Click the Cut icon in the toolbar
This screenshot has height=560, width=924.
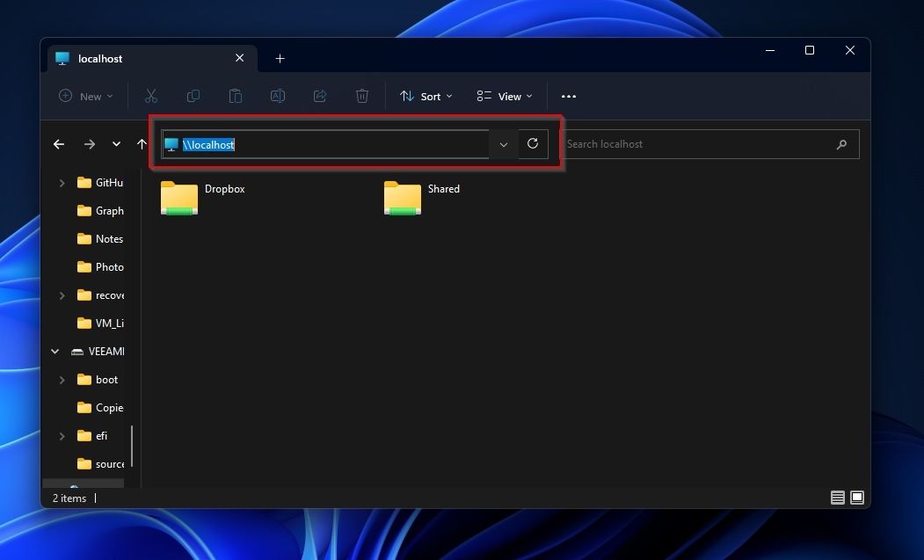[x=151, y=96]
